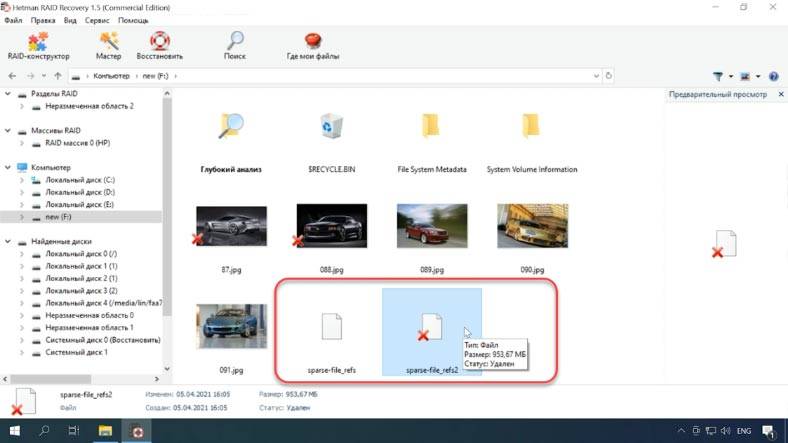Open File Explorer from the taskbar

(x=105, y=431)
